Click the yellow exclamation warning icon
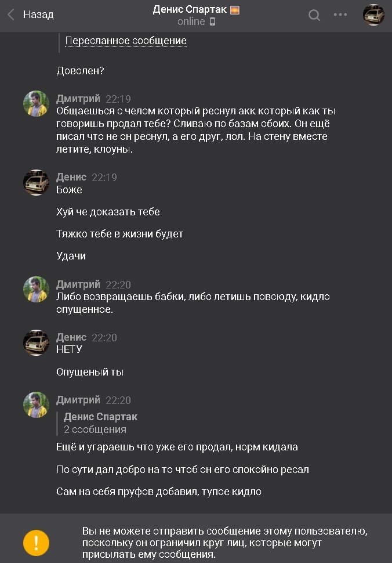The image size is (392, 563). coord(36,543)
